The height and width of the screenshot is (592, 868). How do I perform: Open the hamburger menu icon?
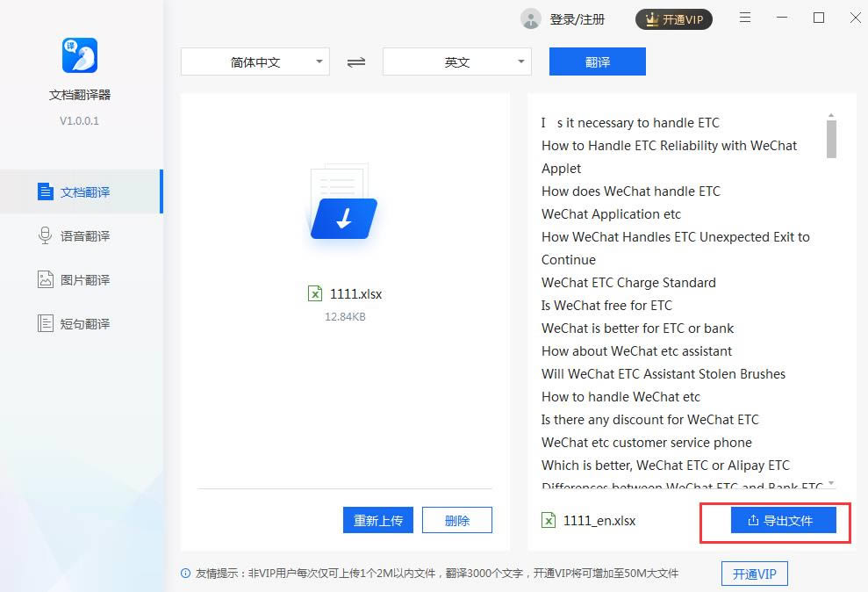coord(745,18)
